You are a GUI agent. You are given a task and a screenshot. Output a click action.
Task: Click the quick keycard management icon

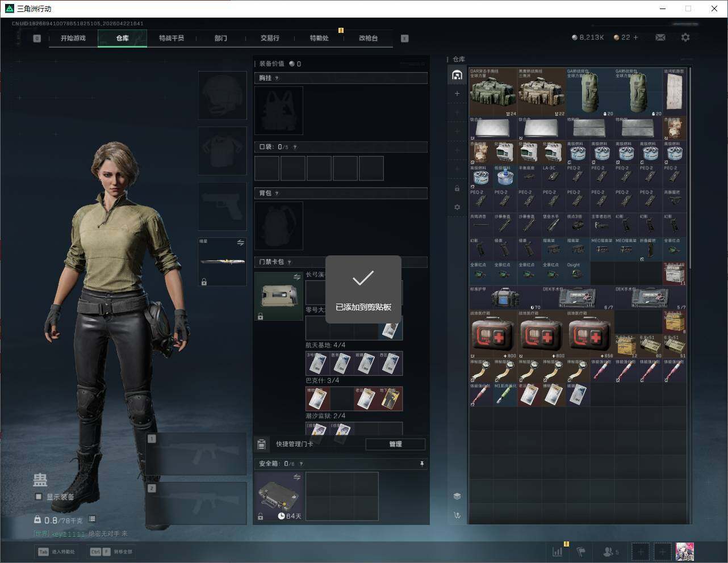pos(261,444)
